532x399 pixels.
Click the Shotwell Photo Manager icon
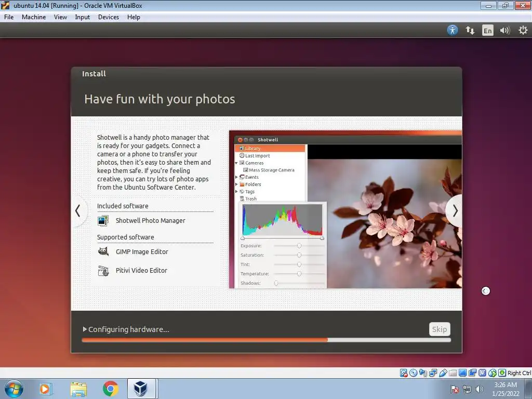pos(103,220)
